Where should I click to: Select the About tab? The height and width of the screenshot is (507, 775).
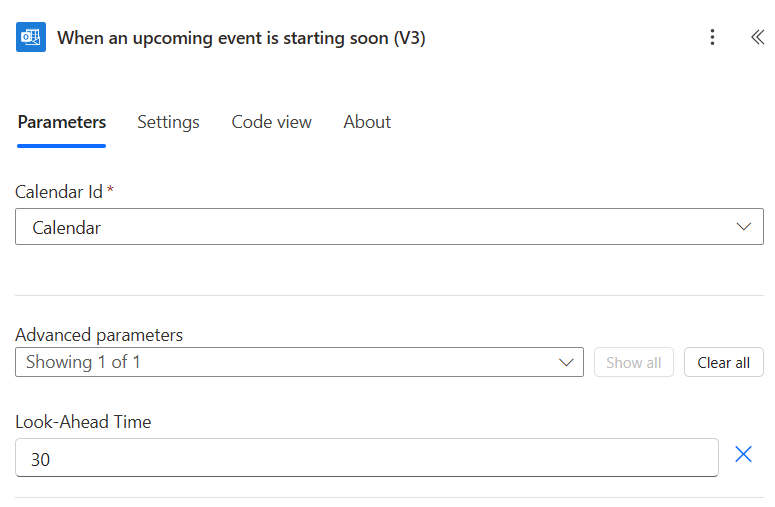coord(367,123)
